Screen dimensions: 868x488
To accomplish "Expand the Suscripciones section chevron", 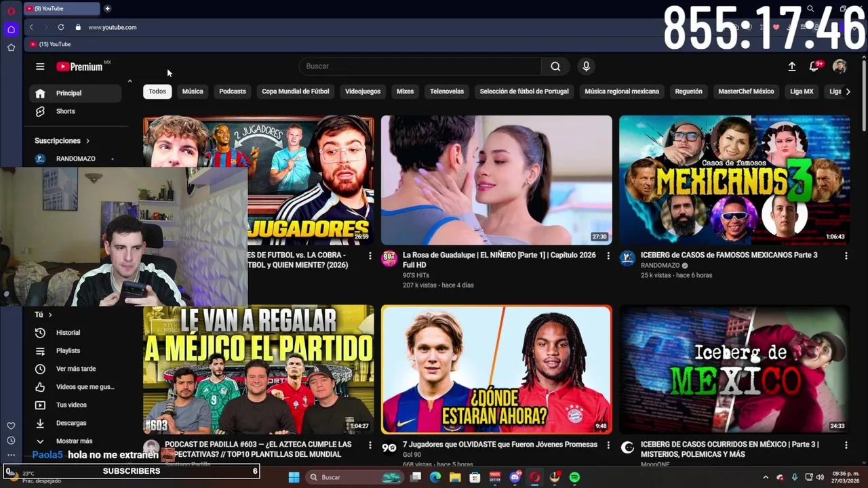I will click(x=87, y=141).
